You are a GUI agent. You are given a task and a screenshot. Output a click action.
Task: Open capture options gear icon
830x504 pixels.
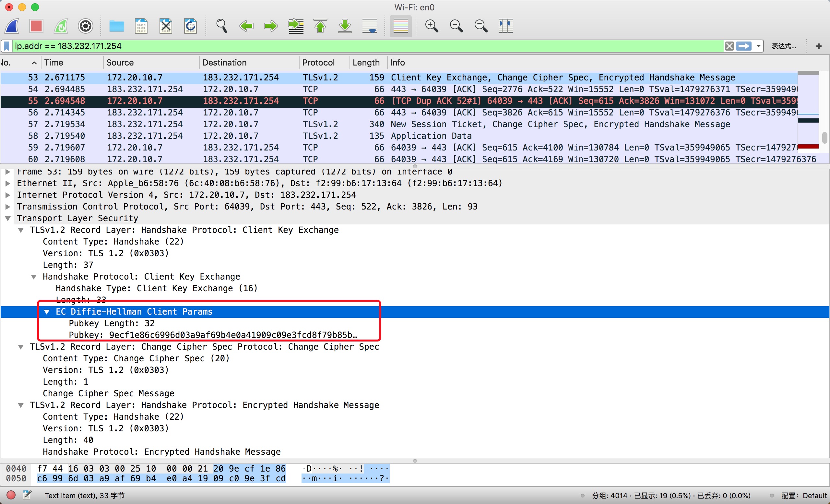pyautogui.click(x=86, y=26)
